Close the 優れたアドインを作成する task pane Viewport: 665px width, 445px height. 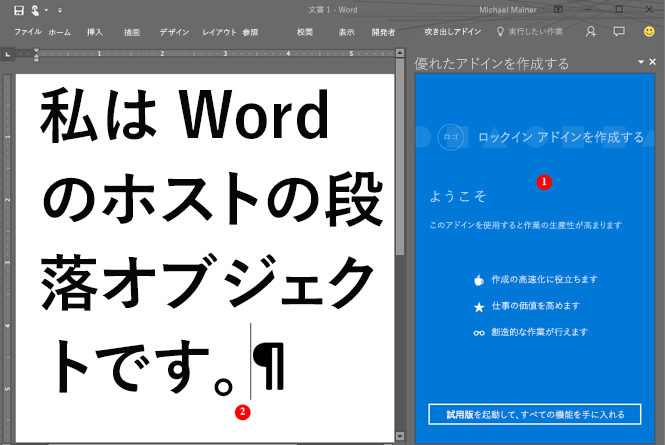click(653, 62)
